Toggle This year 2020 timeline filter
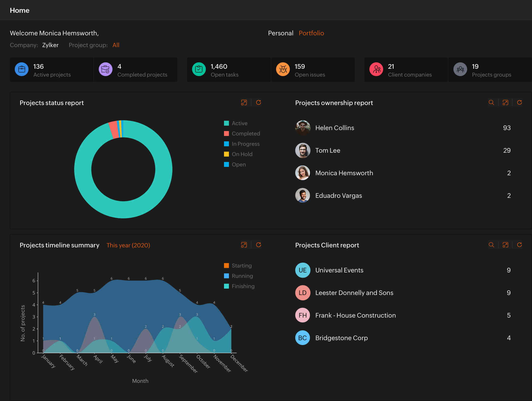The width and height of the screenshot is (532, 401). click(x=128, y=245)
